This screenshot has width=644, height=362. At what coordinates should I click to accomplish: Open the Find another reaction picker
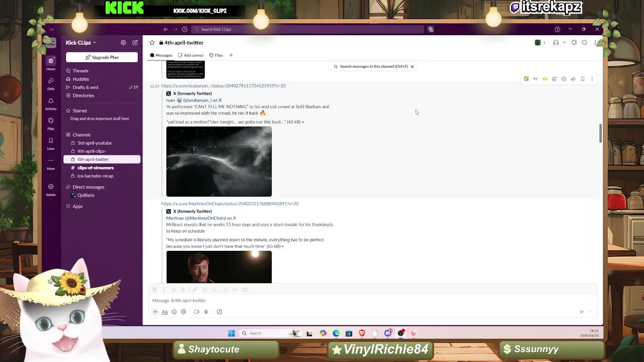pyautogui.click(x=554, y=79)
